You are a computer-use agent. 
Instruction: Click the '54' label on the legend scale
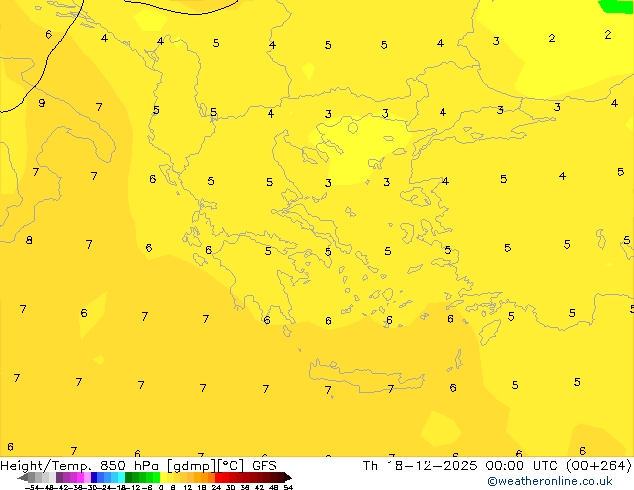click(288, 487)
